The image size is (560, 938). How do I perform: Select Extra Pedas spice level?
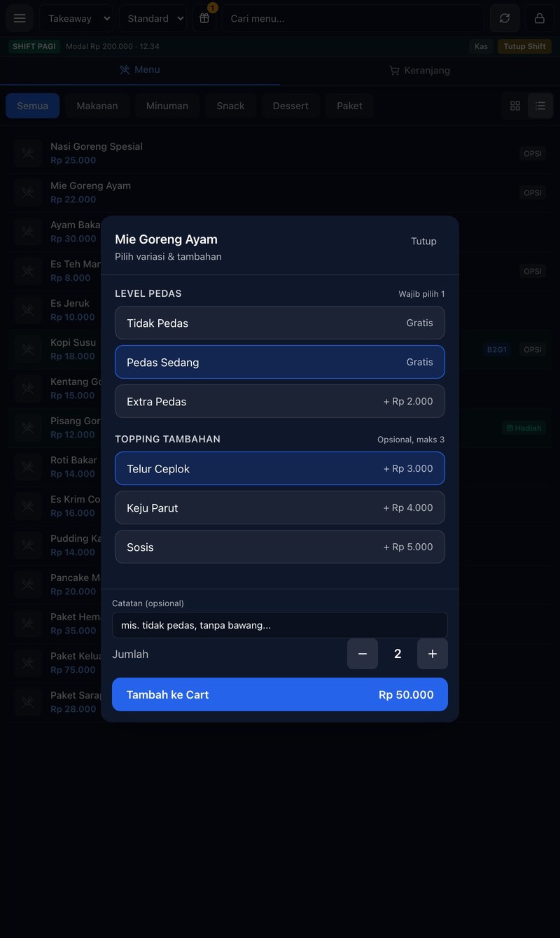tap(280, 401)
